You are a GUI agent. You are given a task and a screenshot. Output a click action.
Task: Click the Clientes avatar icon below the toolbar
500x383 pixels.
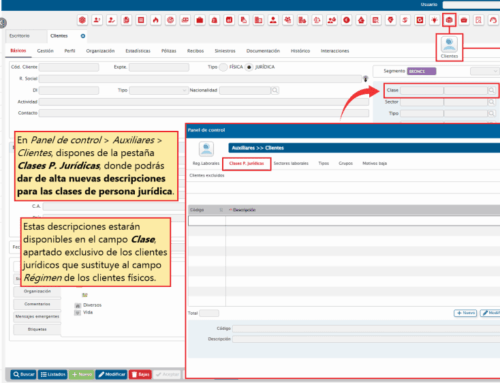[449, 45]
